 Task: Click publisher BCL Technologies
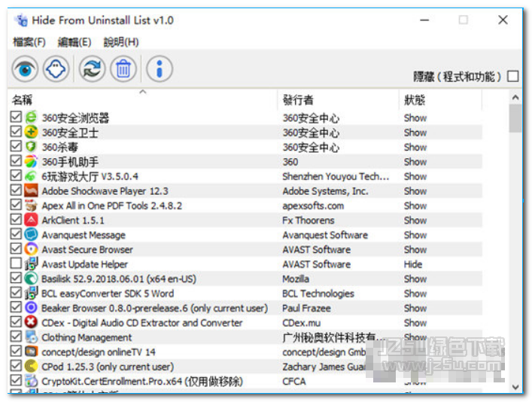click(318, 294)
